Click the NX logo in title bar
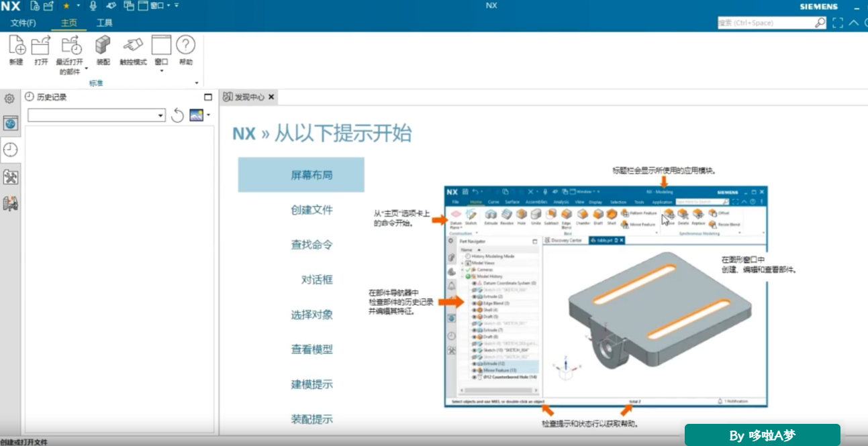Image resolution: width=868 pixels, height=446 pixels. point(11,6)
